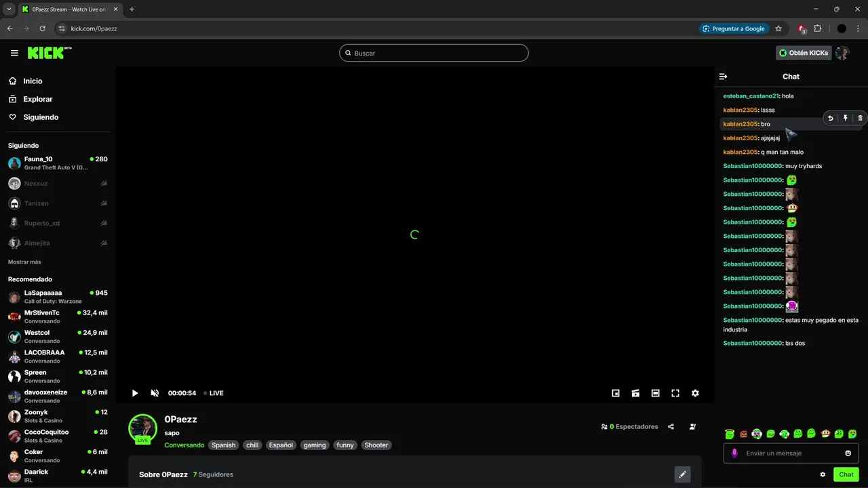Select the chill tag
Viewport: 868px width, 488px height.
(252, 445)
